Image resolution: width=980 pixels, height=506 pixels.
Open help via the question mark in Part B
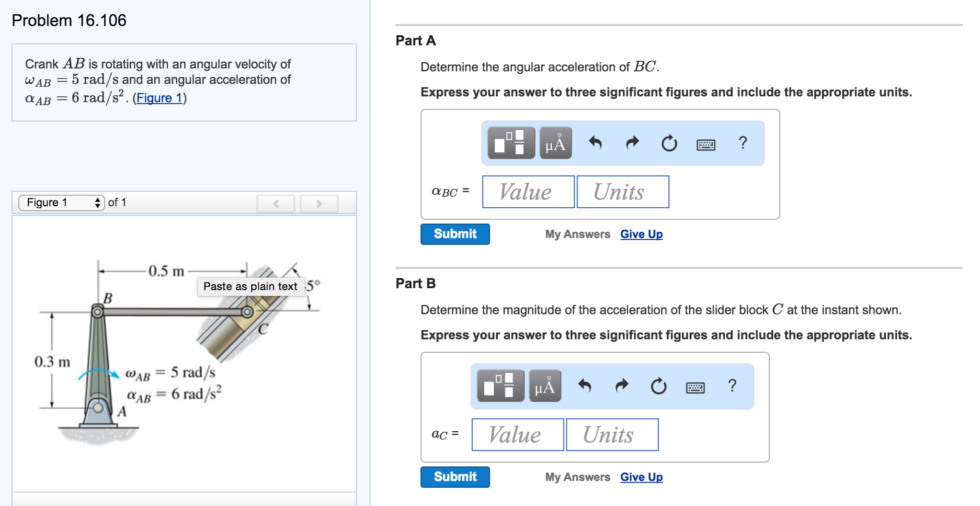(x=732, y=386)
